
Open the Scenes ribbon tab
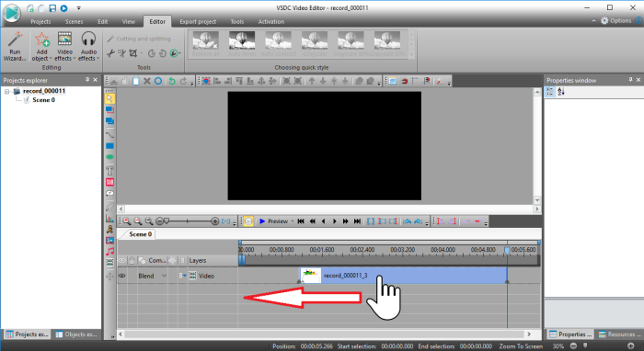[x=74, y=21]
